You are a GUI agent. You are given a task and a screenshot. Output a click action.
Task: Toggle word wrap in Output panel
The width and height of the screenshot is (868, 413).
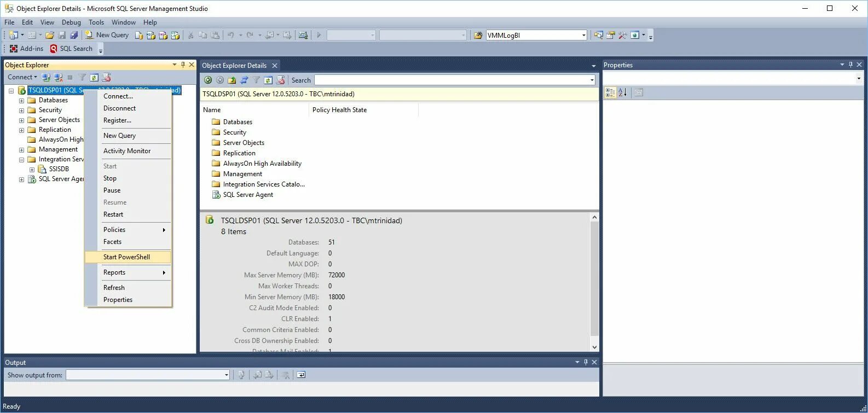(x=301, y=375)
